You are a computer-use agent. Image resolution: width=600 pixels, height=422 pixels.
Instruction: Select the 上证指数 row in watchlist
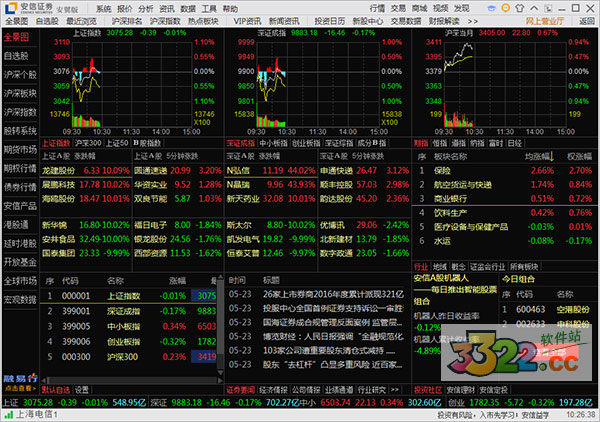(128, 296)
